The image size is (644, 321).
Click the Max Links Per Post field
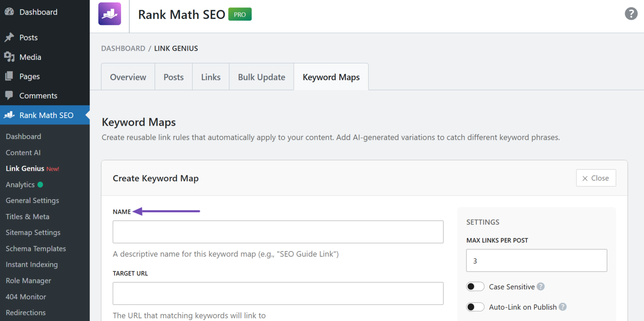(536, 261)
